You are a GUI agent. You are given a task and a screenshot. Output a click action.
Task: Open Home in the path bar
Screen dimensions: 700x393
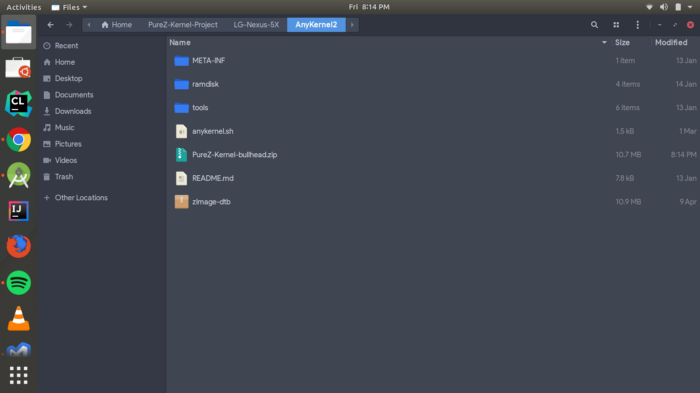click(117, 25)
